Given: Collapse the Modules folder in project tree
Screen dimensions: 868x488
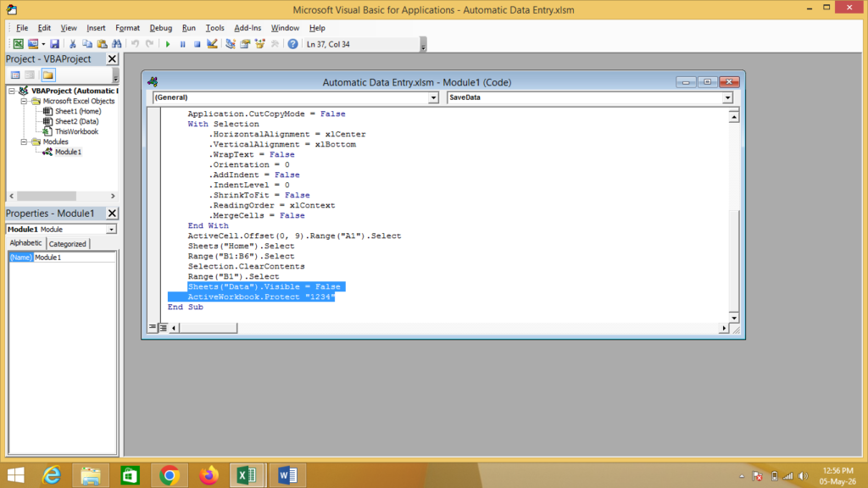Looking at the screenshot, I should tap(24, 141).
